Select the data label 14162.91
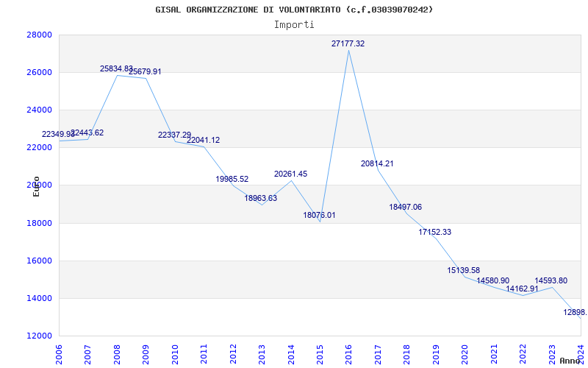This screenshot has width=588, height=368. 522,289
